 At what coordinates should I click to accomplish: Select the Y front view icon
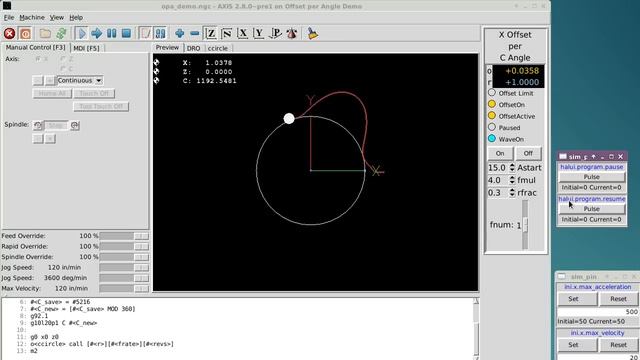[258, 33]
